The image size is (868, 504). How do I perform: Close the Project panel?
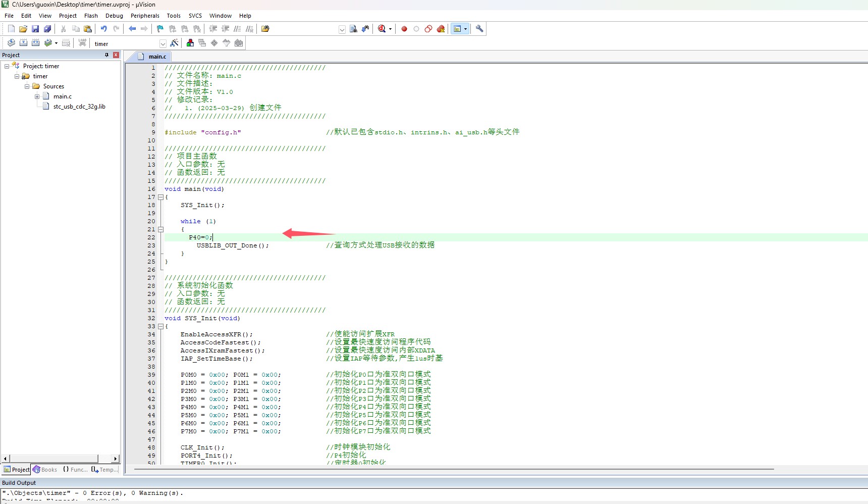click(116, 55)
